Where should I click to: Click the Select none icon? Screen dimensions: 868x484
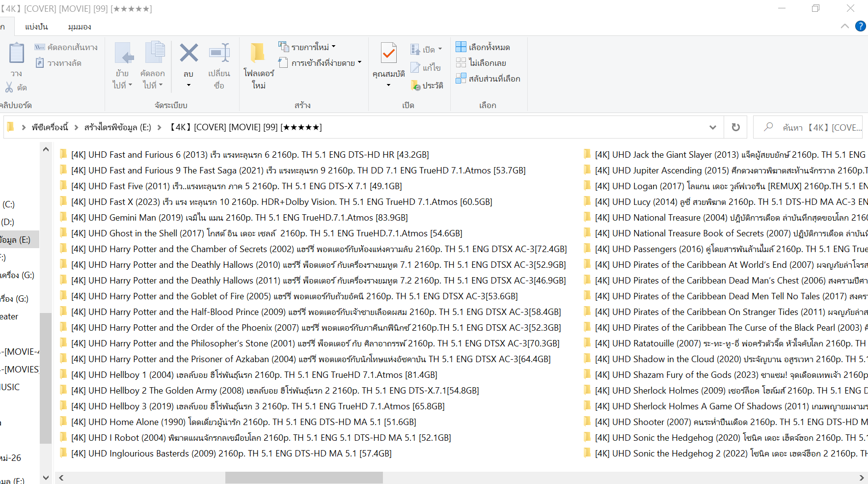coord(461,63)
